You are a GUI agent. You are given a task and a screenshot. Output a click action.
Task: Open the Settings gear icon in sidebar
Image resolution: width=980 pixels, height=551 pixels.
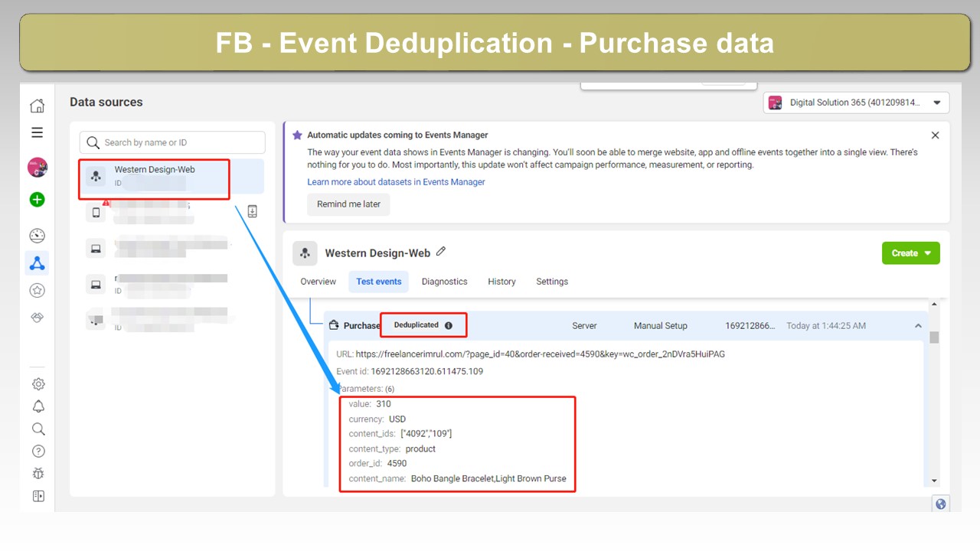tap(38, 384)
